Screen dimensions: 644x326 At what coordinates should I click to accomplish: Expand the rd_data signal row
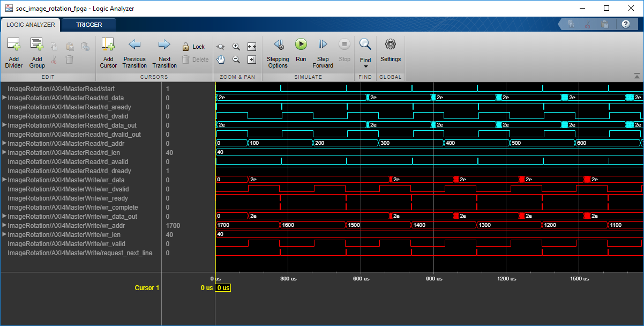point(5,98)
